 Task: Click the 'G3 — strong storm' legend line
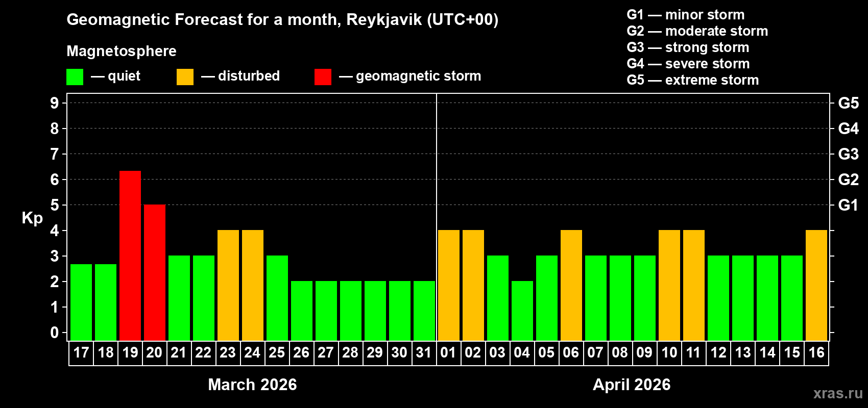[688, 47]
